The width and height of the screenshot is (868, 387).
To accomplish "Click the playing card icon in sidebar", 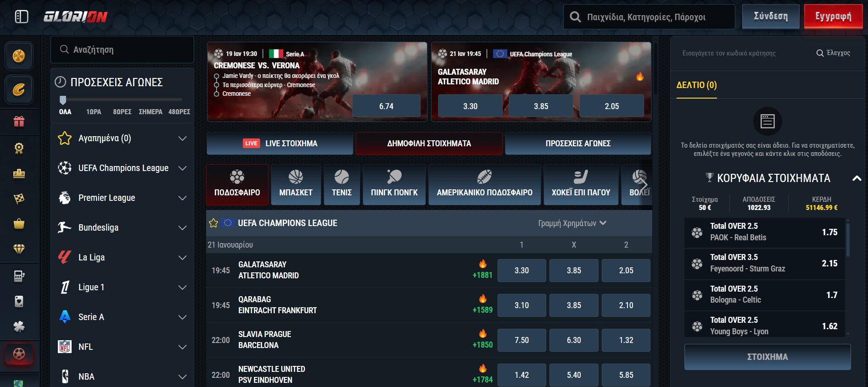I will point(19,301).
